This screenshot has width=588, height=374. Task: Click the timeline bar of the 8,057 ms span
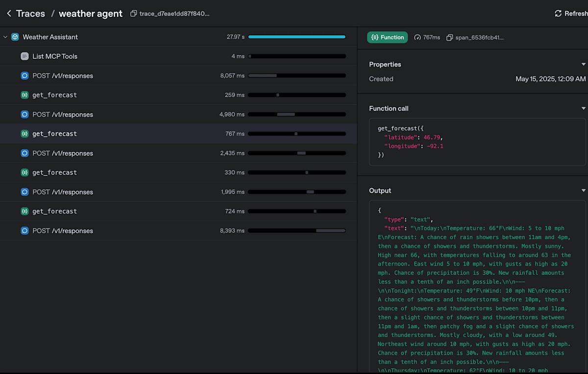(297, 75)
